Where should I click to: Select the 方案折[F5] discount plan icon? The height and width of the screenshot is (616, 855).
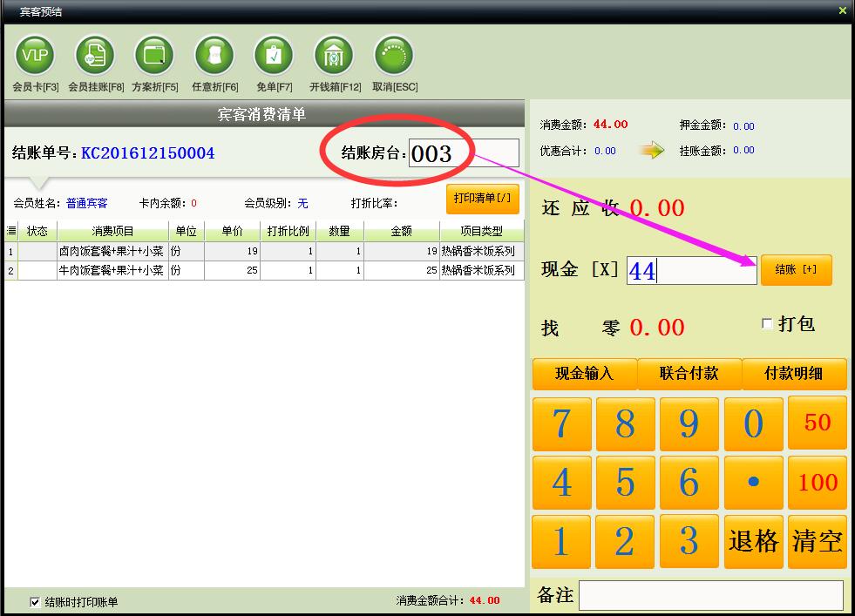pyautogui.click(x=154, y=57)
